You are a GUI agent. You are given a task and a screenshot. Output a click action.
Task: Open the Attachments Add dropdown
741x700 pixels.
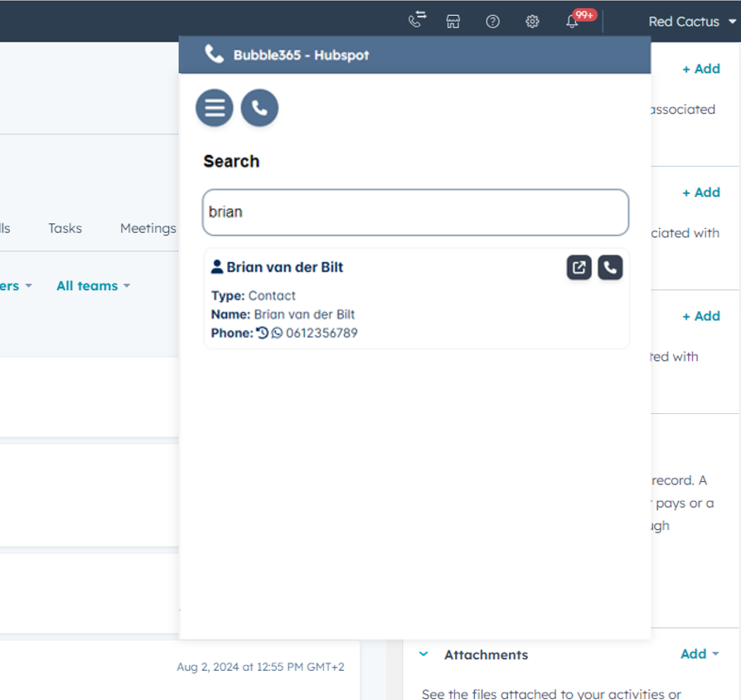pos(699,654)
